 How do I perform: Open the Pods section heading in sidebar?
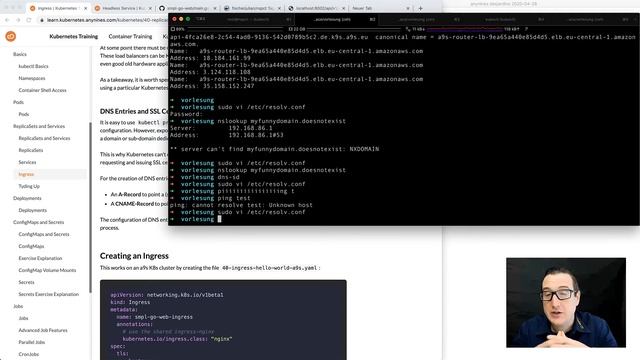(x=18, y=102)
